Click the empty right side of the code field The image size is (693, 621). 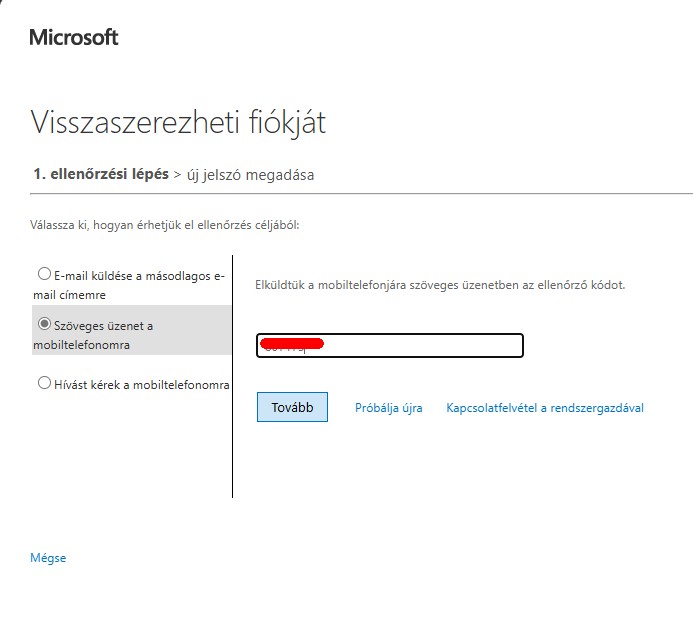[424, 346]
